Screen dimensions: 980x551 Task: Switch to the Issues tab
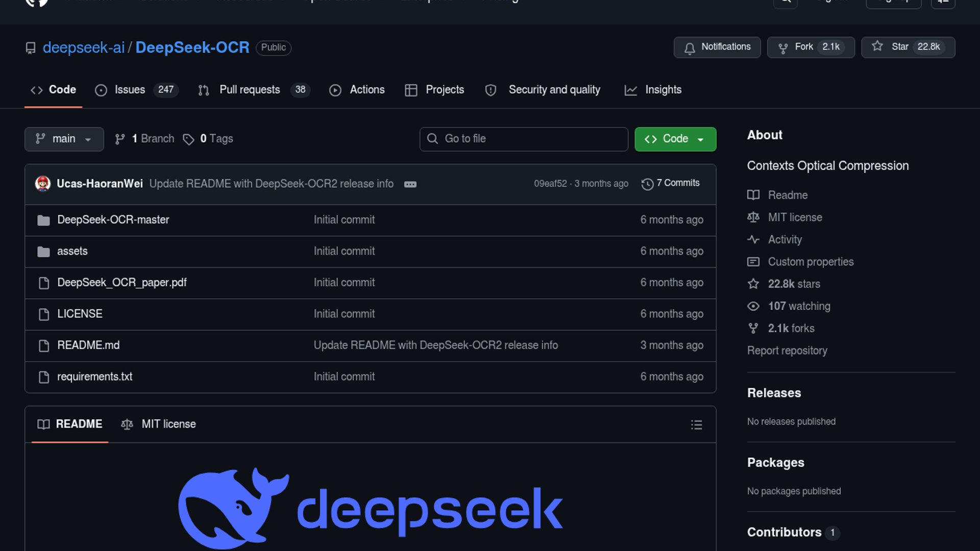[x=130, y=90]
